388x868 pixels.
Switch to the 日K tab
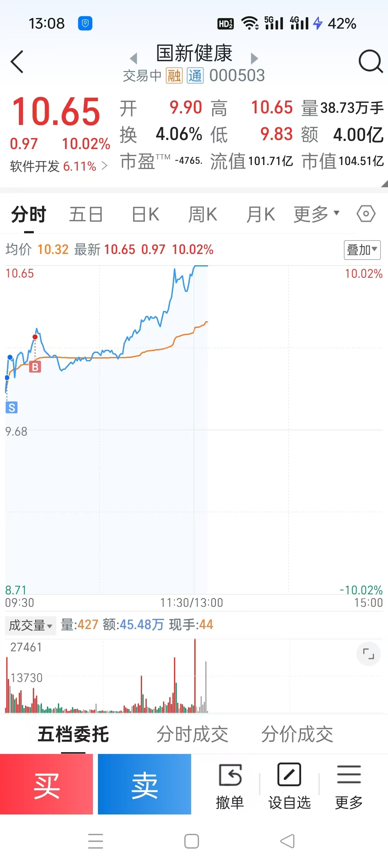[145, 214]
